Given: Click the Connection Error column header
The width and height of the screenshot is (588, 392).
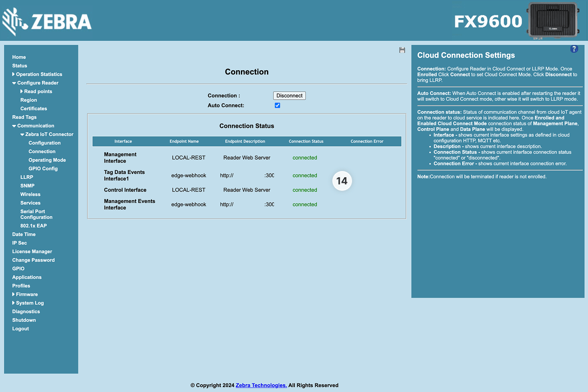Looking at the screenshot, I should pyautogui.click(x=367, y=141).
